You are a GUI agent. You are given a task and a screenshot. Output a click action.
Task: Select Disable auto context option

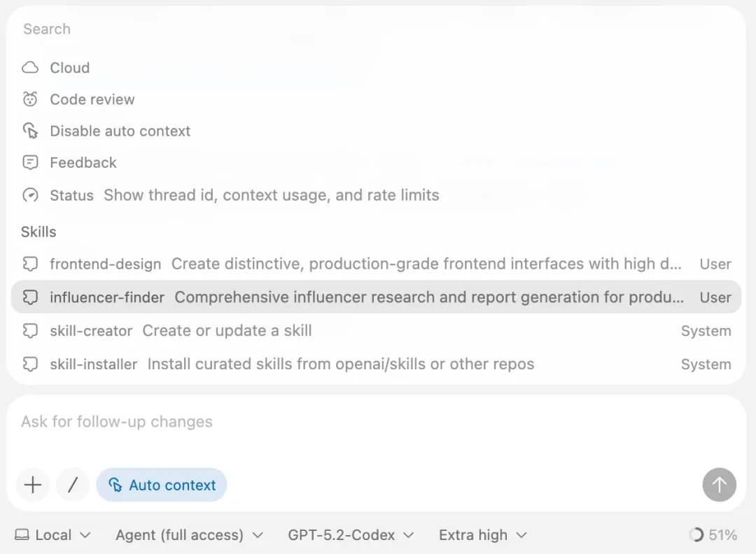point(120,131)
